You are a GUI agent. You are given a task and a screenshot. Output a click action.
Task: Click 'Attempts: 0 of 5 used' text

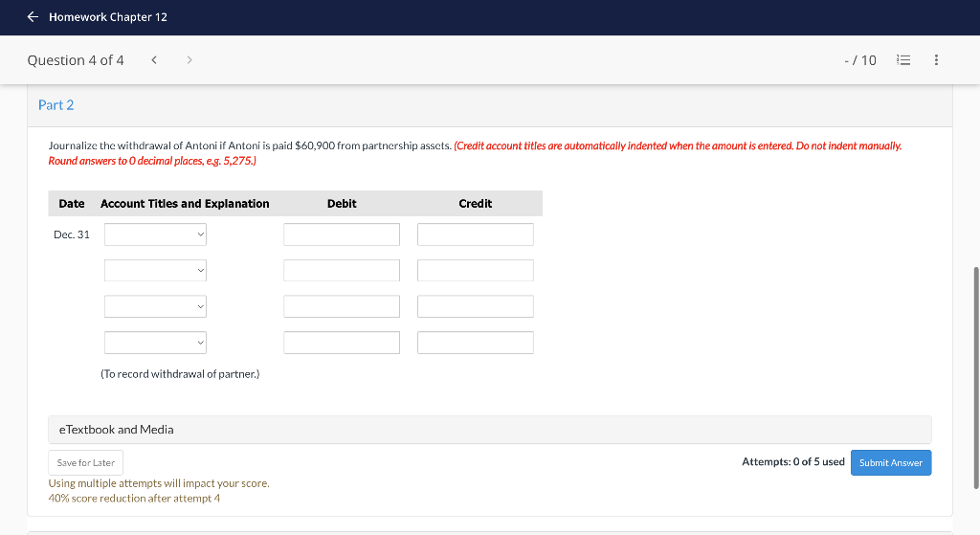[793, 462]
